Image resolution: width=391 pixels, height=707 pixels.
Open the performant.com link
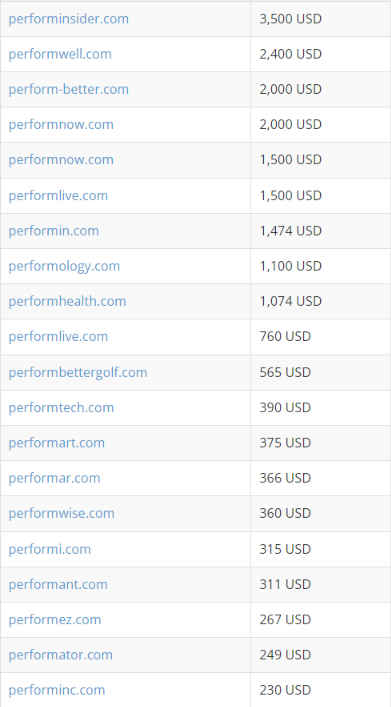pos(58,584)
